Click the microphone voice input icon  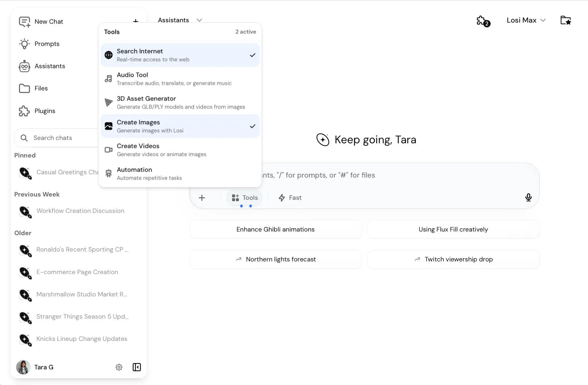tap(528, 198)
